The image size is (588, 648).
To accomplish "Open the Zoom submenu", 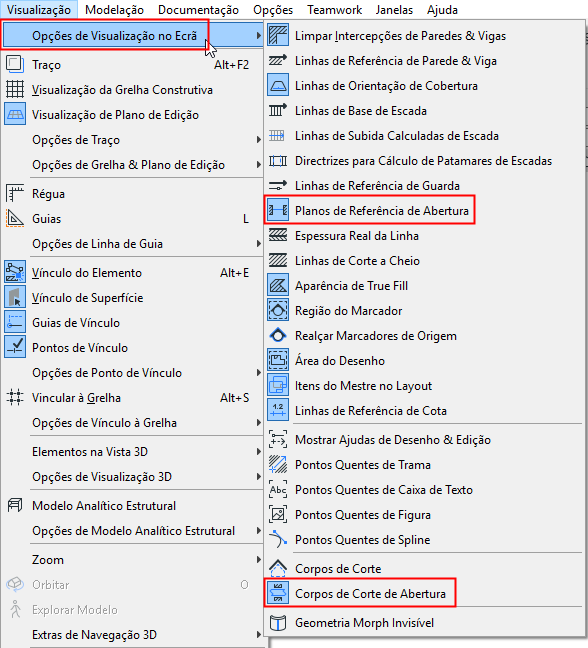I will click(133, 560).
